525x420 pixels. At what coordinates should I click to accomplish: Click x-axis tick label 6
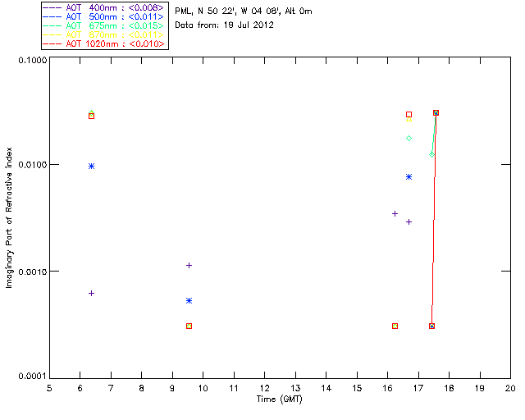tap(80, 388)
